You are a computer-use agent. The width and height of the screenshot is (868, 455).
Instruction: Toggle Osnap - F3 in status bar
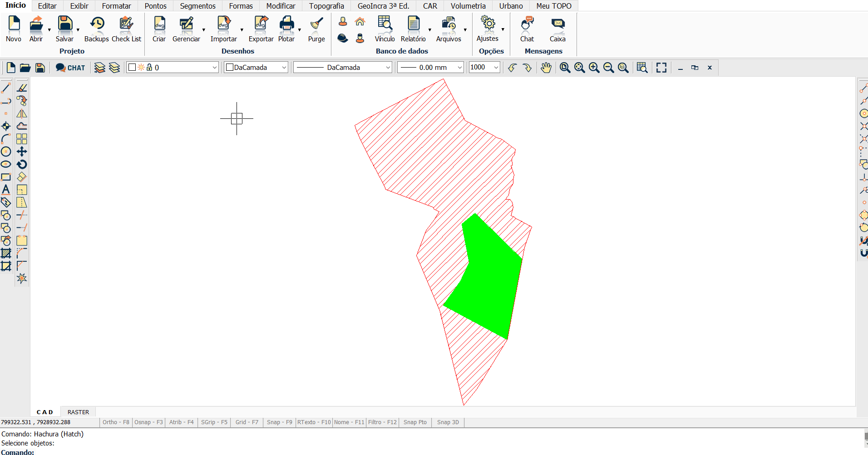coord(148,422)
